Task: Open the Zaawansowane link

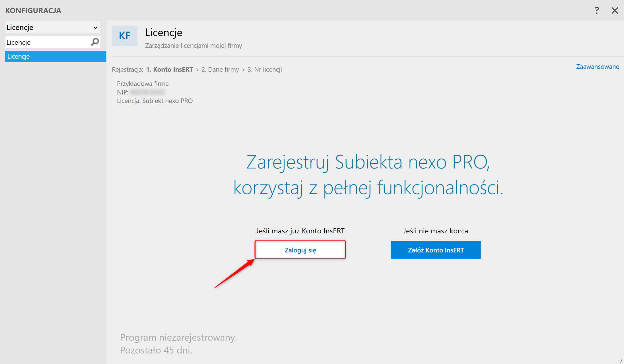Action: click(x=597, y=67)
